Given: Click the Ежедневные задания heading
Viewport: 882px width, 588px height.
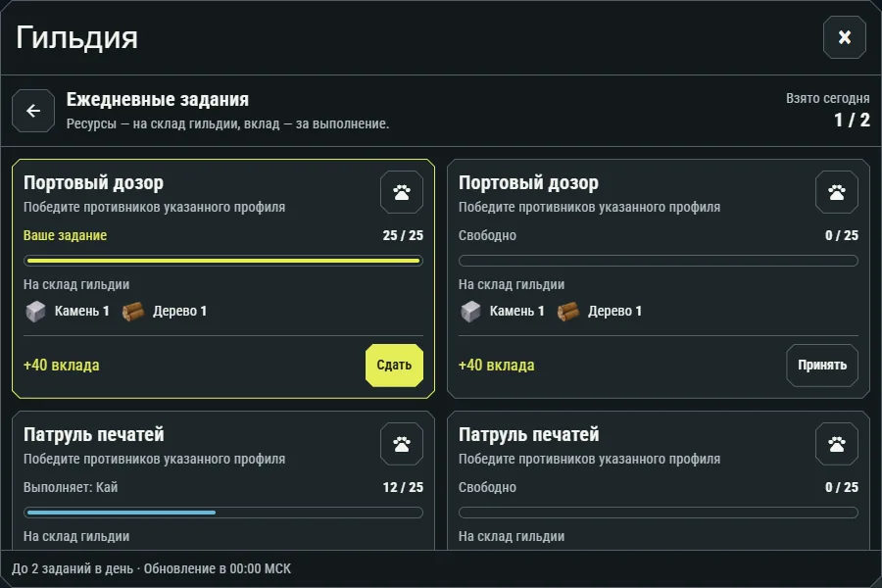Looking at the screenshot, I should (158, 100).
